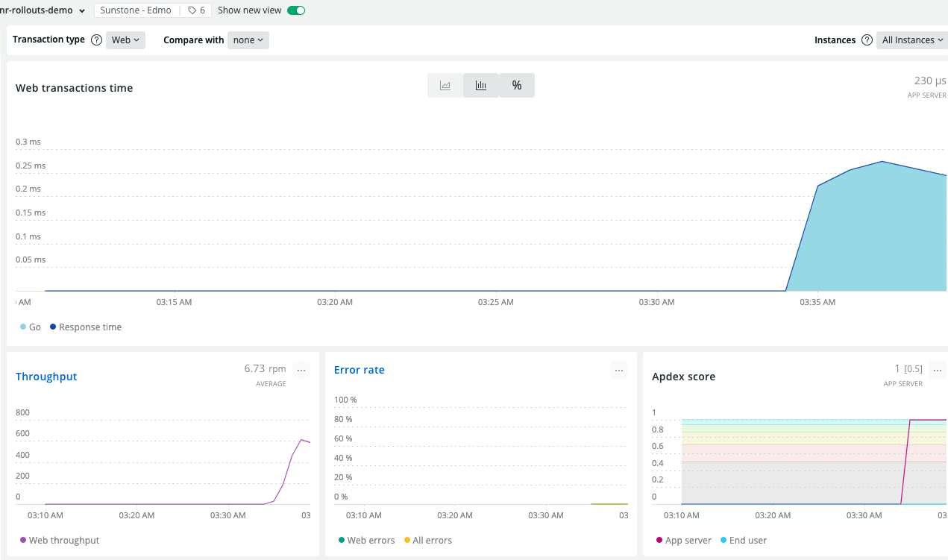Toggle Web throughput legend series

click(x=60, y=541)
